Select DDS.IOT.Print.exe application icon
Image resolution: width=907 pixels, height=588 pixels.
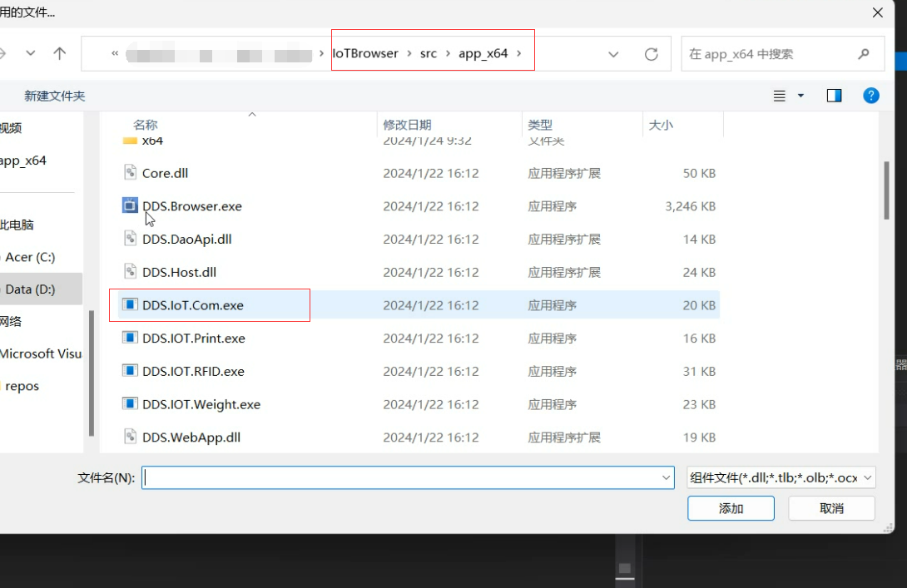click(130, 337)
